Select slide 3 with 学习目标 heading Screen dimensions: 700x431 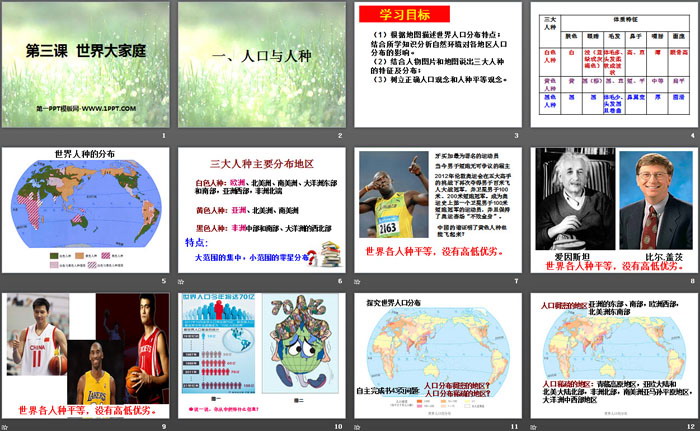(438, 65)
